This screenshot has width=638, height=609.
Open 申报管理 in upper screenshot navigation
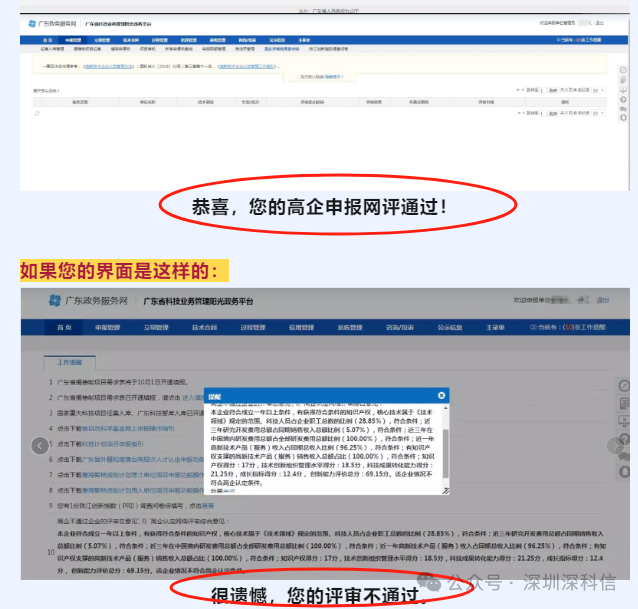point(73,40)
